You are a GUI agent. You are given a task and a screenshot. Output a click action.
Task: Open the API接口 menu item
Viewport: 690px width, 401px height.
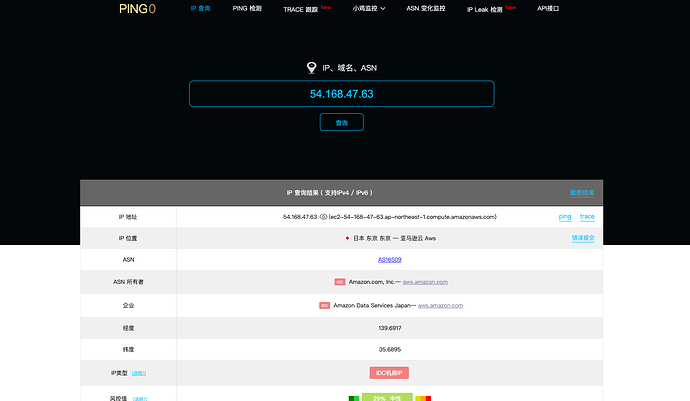click(x=548, y=8)
